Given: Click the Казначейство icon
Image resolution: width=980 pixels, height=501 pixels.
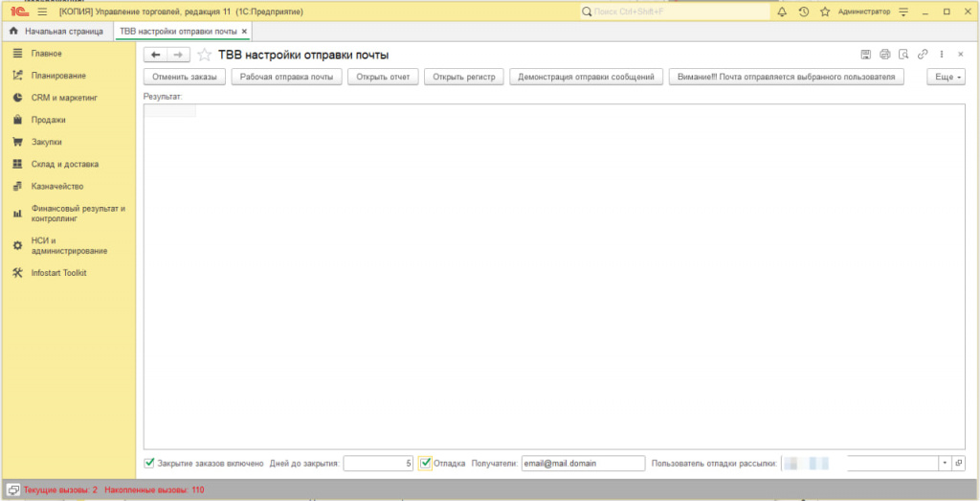Looking at the screenshot, I should pos(17,186).
